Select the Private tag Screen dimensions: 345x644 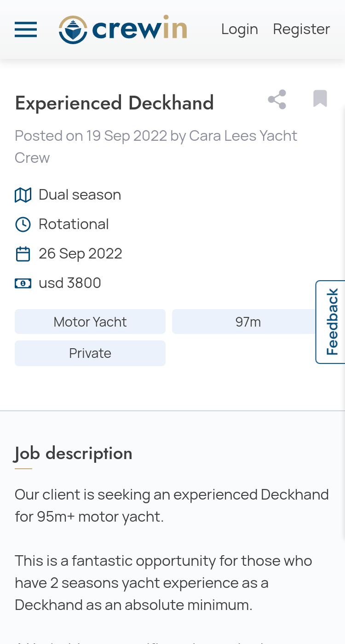(90, 353)
